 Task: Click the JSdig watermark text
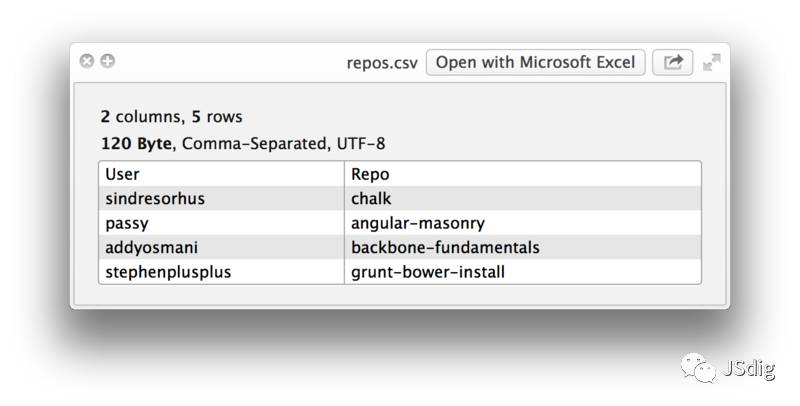click(746, 370)
